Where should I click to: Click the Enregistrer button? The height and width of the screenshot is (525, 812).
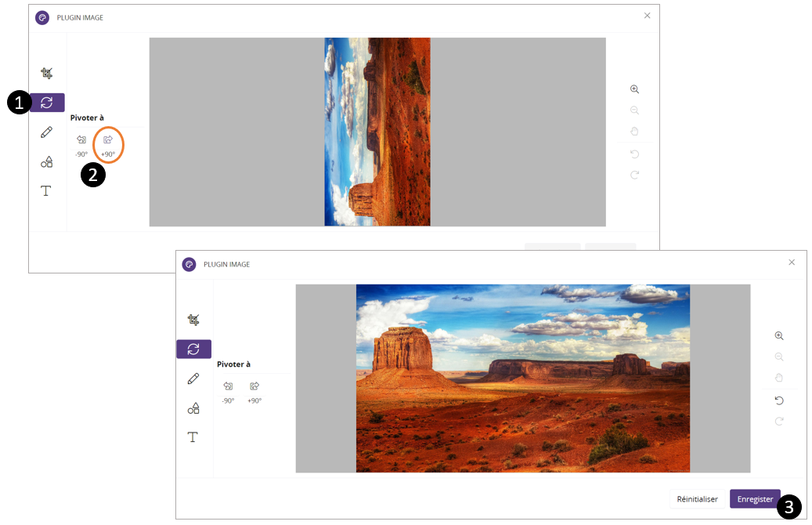click(x=755, y=499)
